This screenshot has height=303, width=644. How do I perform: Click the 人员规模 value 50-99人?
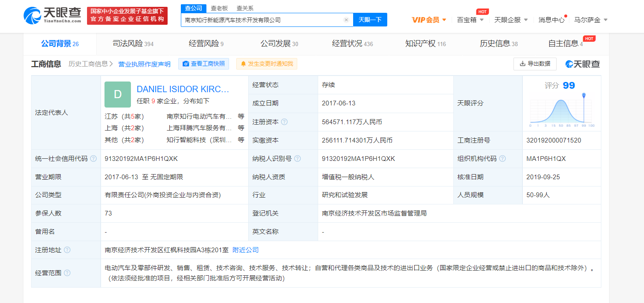point(538,195)
